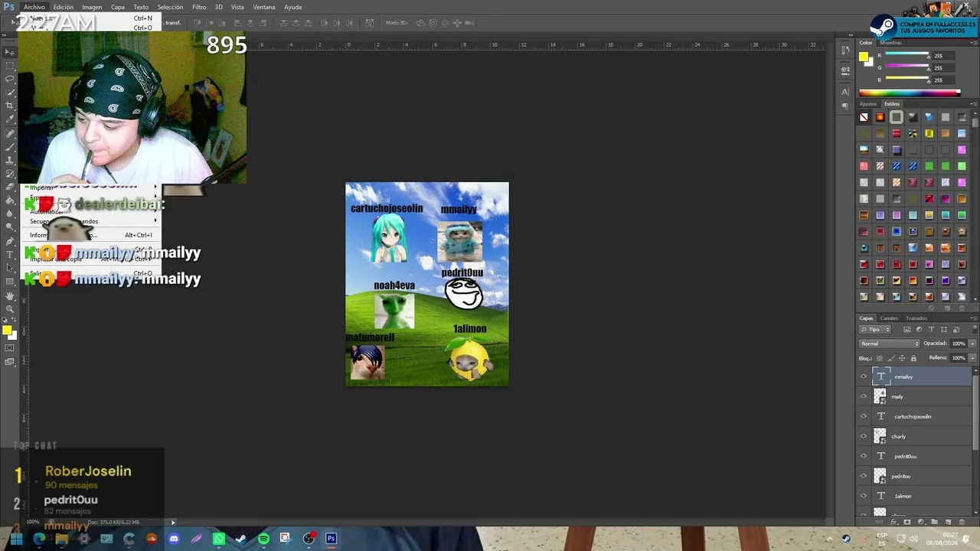The height and width of the screenshot is (551, 980).
Task: Add a layer mask
Action: pyautogui.click(x=907, y=522)
